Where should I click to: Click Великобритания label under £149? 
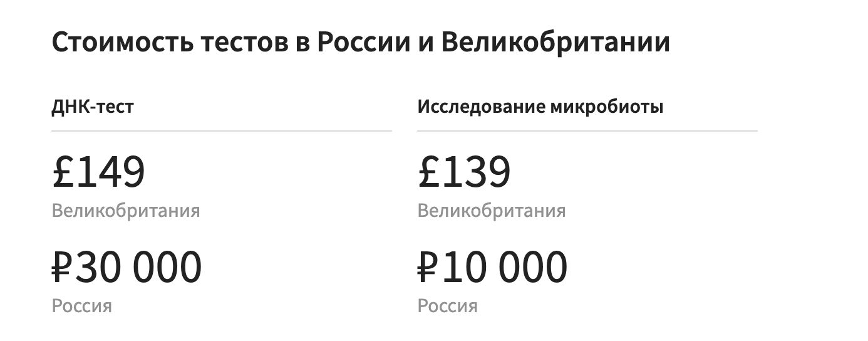click(x=126, y=211)
